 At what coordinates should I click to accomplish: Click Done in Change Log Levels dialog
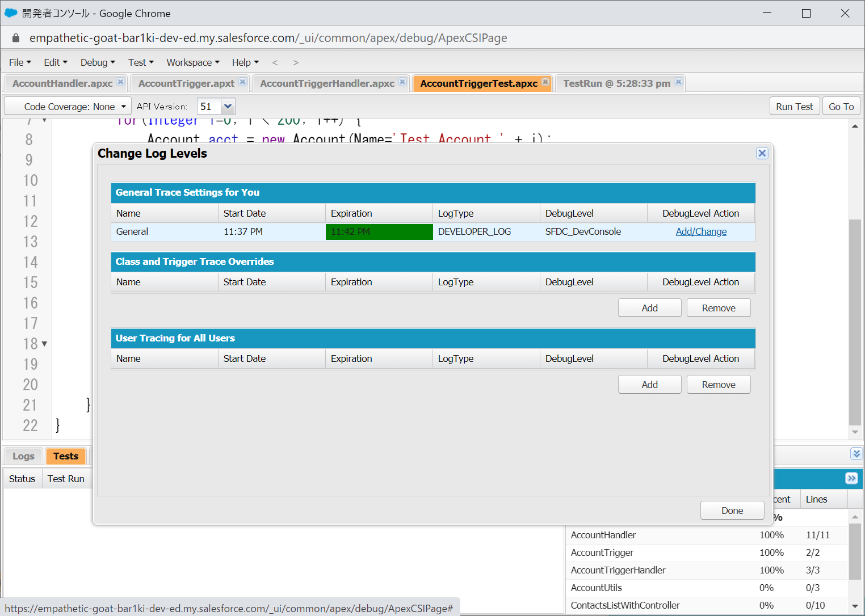(x=732, y=510)
